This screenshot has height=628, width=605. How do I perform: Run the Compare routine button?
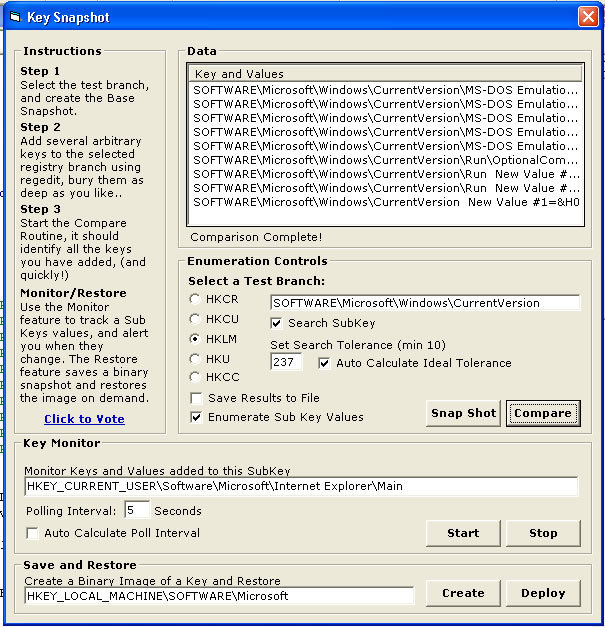pos(543,413)
